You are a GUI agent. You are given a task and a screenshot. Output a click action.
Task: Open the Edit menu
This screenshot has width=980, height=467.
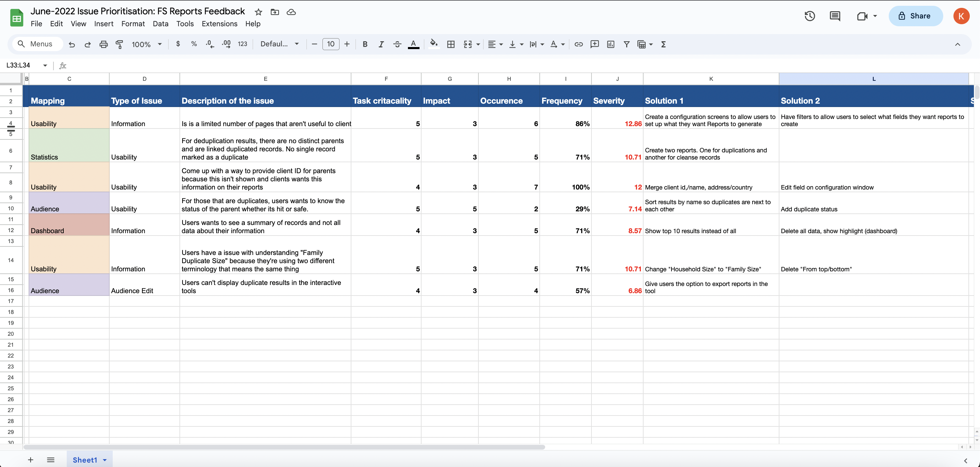pos(56,24)
